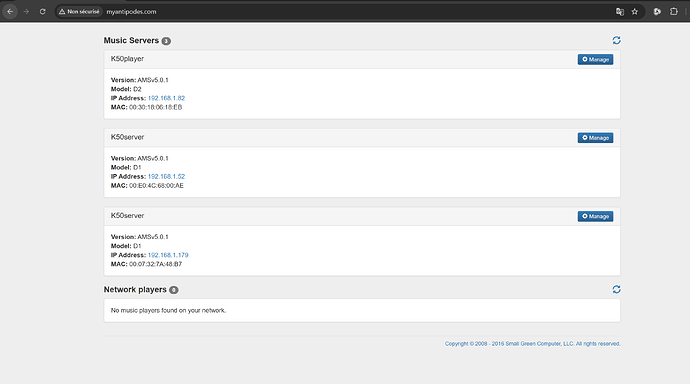This screenshot has height=384, width=690.
Task: Click the Music Servers heading
Action: point(131,40)
